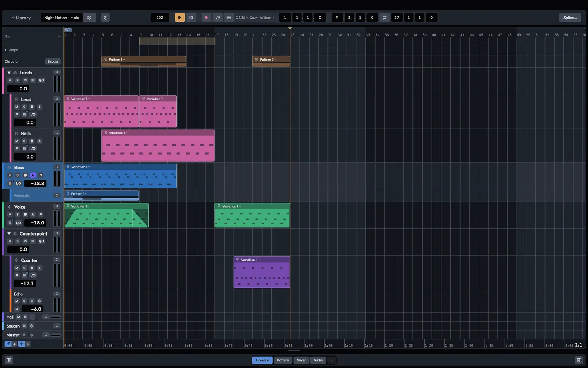Collapse the Counterpoint group triangle

(x=9, y=233)
